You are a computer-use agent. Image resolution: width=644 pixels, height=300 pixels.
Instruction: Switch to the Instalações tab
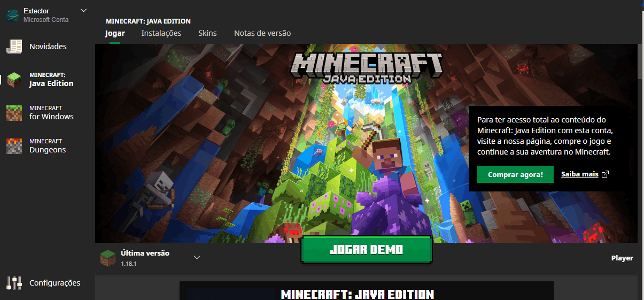[x=161, y=33]
